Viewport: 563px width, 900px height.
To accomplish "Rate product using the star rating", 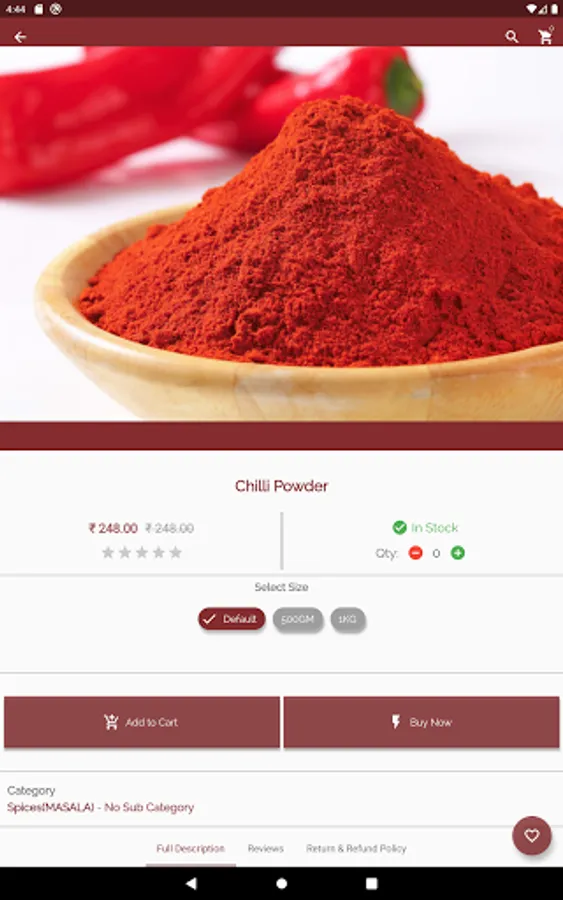I will click(x=142, y=553).
